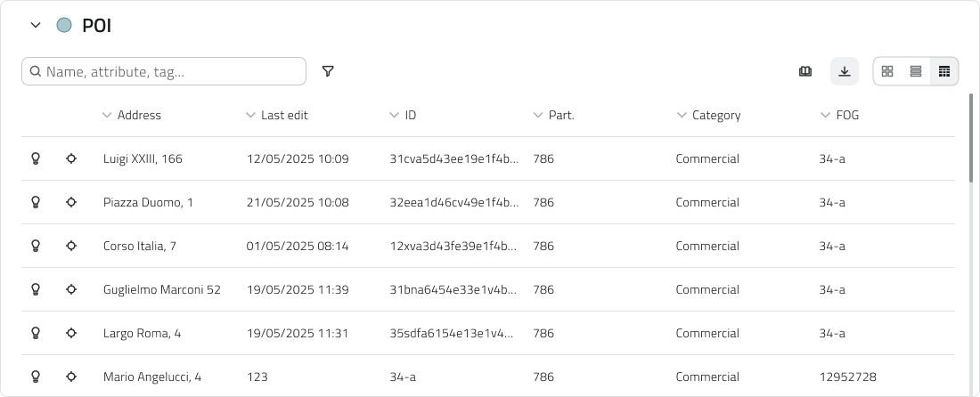Switch to list view layout
This screenshot has width=980, height=397.
pos(916,71)
